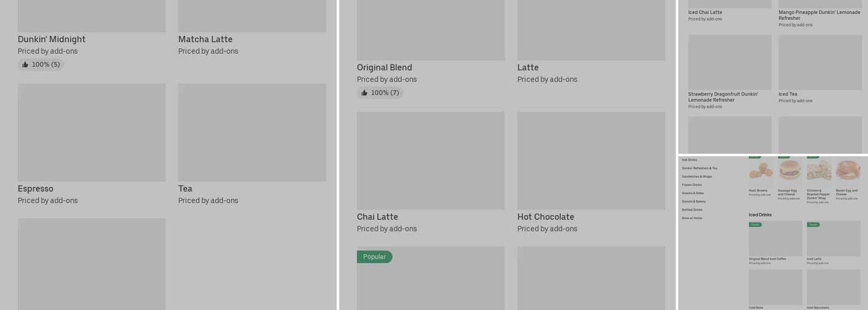Open the Brew at Home category
868x310 pixels.
[692, 218]
